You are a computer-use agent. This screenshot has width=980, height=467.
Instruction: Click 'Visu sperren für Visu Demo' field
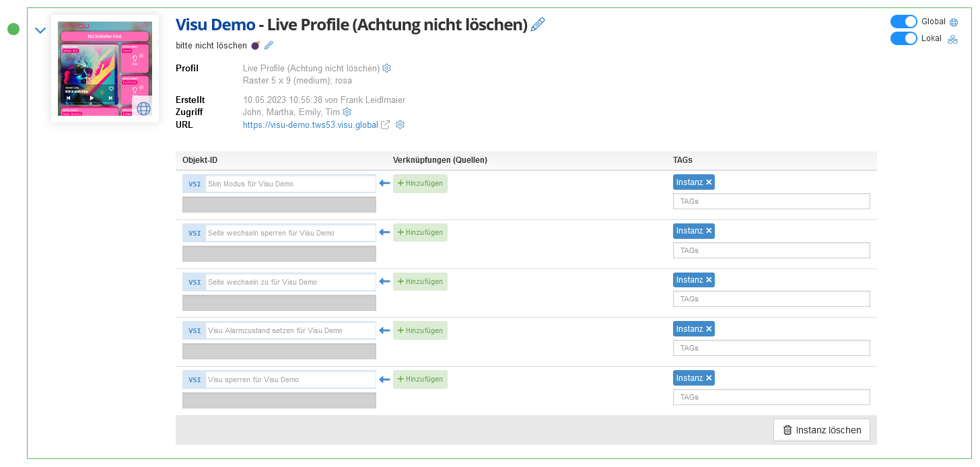[x=291, y=380]
